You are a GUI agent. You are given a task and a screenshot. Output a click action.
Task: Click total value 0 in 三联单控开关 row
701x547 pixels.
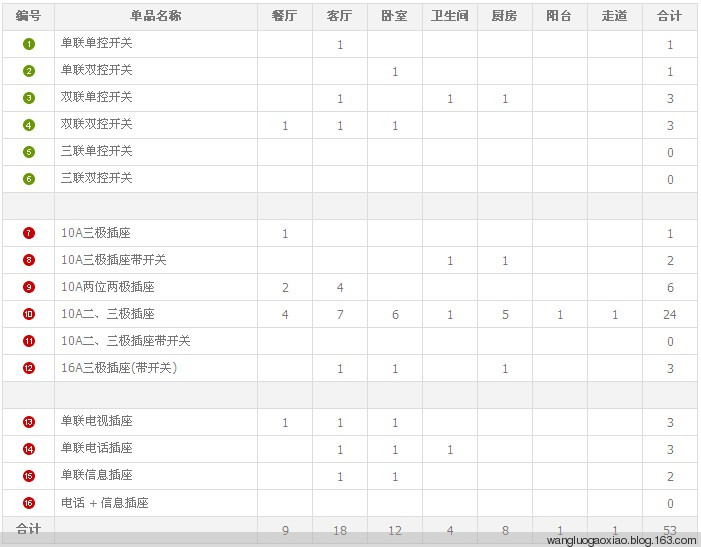tap(670, 152)
